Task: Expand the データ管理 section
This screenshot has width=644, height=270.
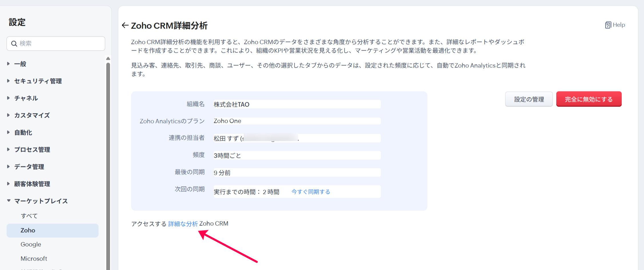Action: [x=29, y=167]
